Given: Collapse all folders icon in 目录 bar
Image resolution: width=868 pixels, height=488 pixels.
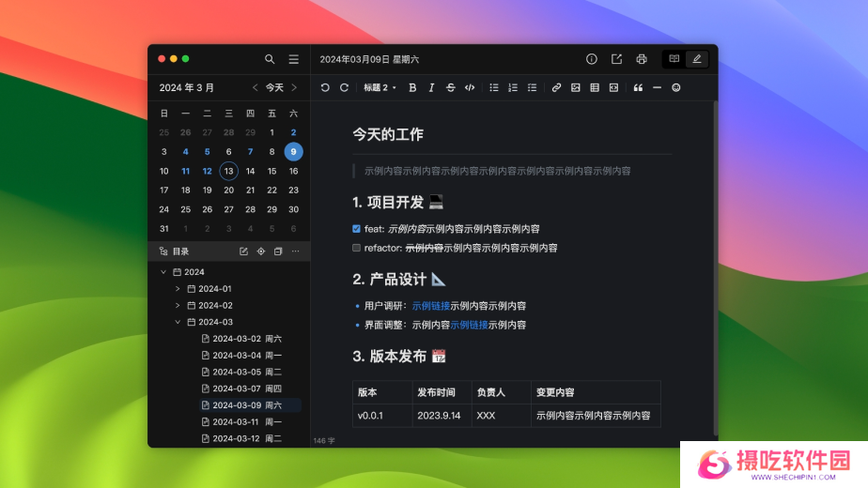Looking at the screenshot, I should tap(278, 252).
